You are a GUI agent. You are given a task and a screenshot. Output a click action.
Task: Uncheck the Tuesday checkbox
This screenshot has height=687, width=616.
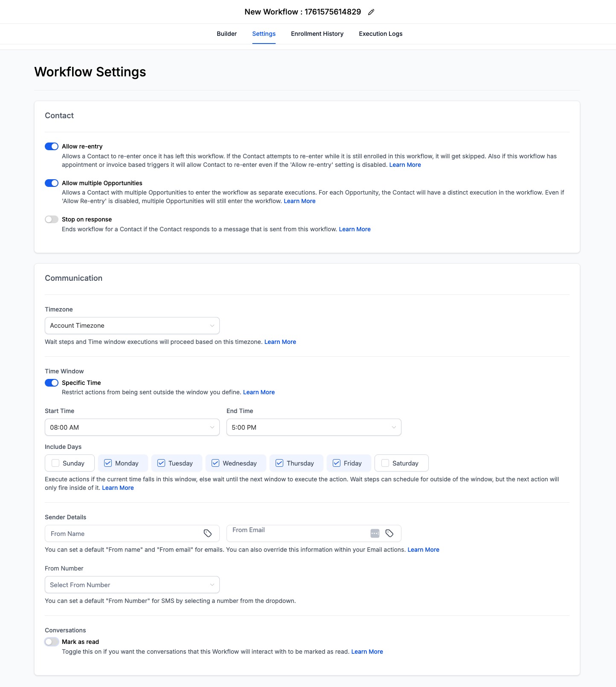coord(161,463)
